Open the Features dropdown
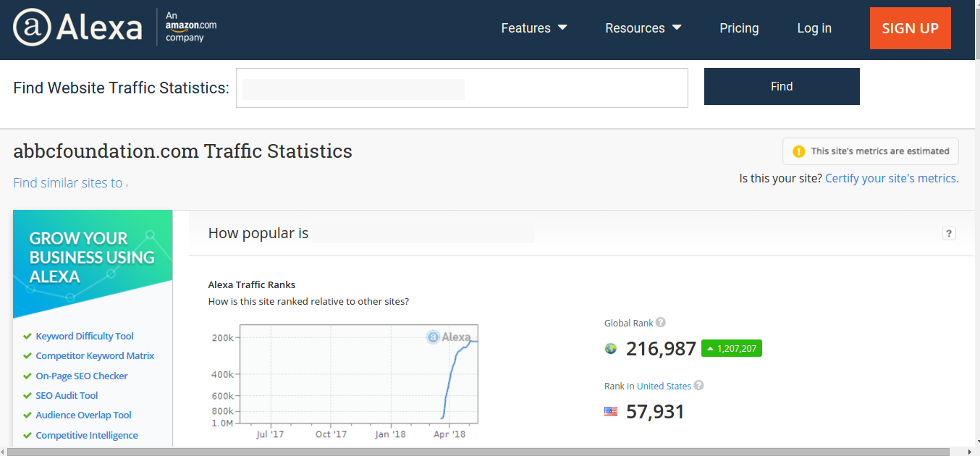 point(534,28)
